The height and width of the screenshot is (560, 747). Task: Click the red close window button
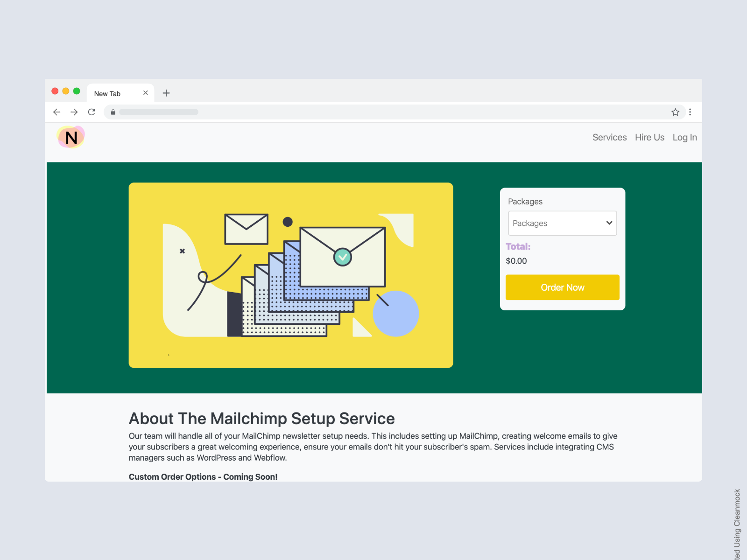click(x=55, y=91)
